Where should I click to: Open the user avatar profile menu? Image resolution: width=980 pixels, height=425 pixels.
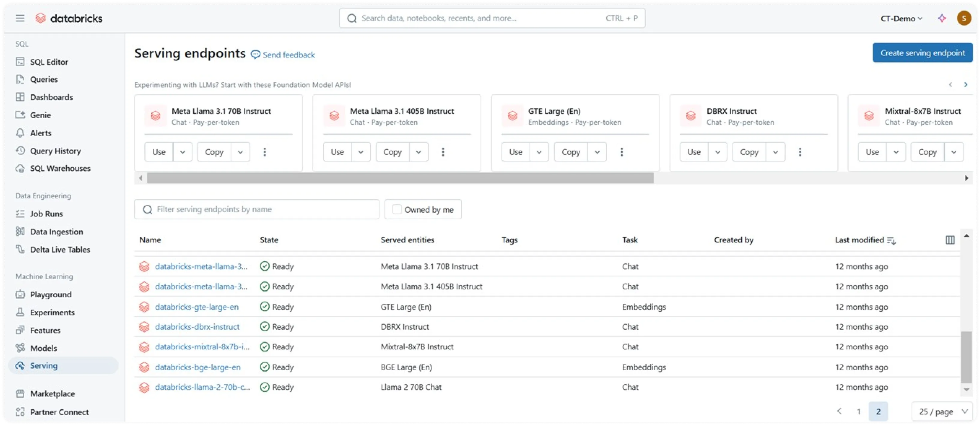click(x=963, y=18)
